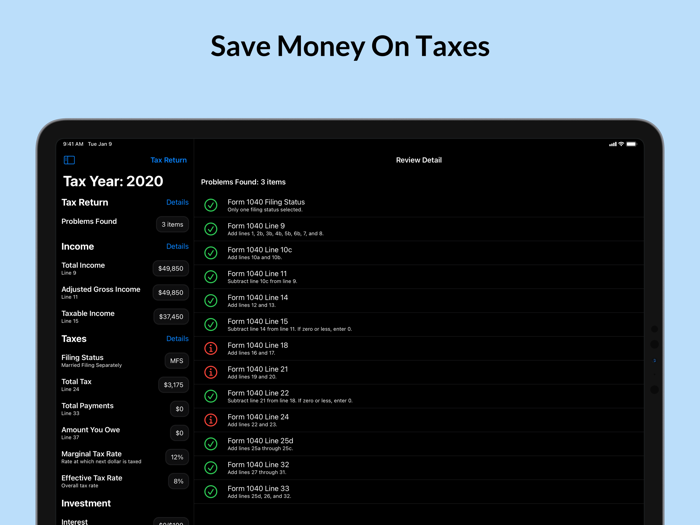Click green checkmark for Form 1040 Line 10c
This screenshot has height=525, width=700.
pos(211,253)
